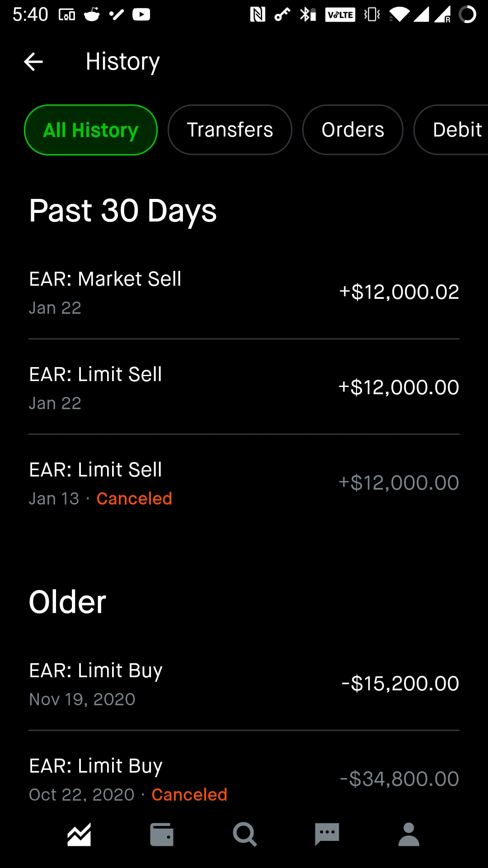Tap the Reddit notification icon in status bar

(92, 14)
